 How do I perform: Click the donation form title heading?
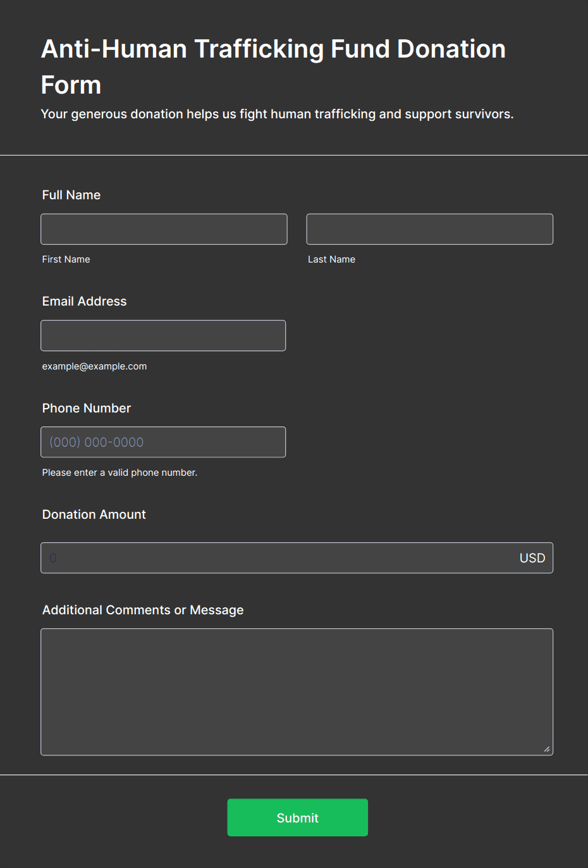pos(273,66)
